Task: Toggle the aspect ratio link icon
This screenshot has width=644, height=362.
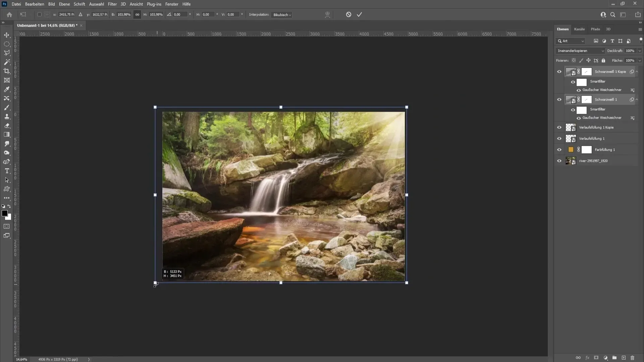Action: pyautogui.click(x=137, y=14)
